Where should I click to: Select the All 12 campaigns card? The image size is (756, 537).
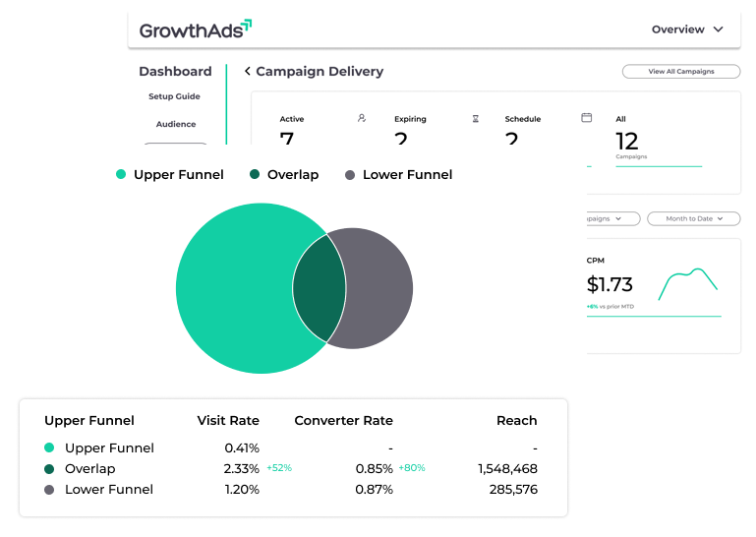(x=658, y=142)
